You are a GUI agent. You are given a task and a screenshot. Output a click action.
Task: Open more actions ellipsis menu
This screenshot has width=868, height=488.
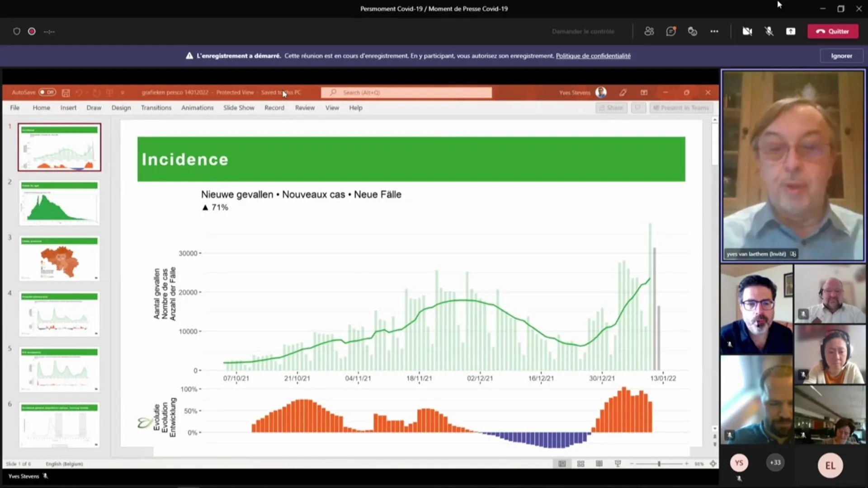(x=714, y=31)
